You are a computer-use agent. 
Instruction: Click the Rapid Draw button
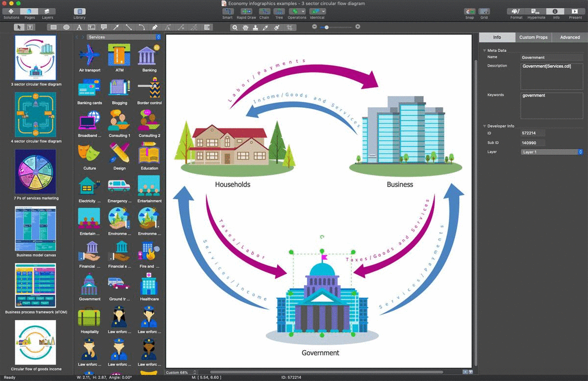246,11
